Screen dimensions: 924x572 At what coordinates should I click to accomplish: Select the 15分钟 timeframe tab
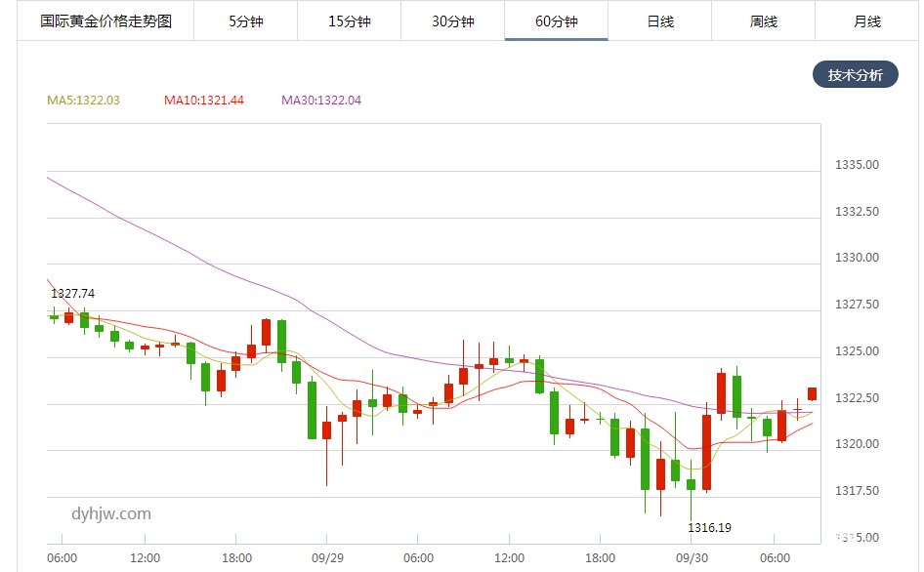[x=349, y=21]
